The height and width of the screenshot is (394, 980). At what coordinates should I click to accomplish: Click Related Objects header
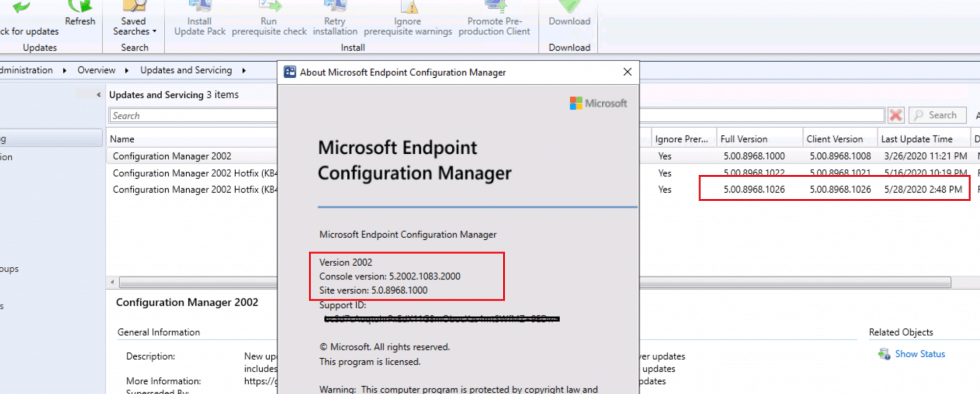click(x=901, y=332)
